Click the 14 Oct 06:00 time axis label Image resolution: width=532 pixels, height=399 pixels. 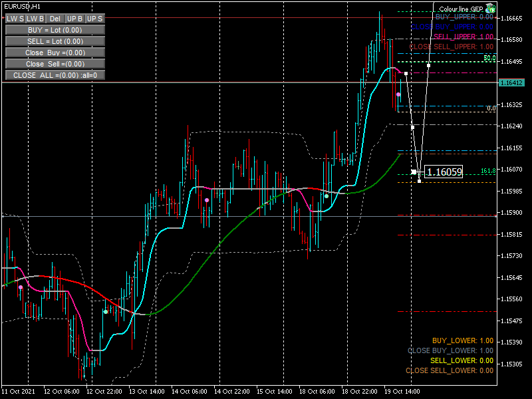(189, 391)
